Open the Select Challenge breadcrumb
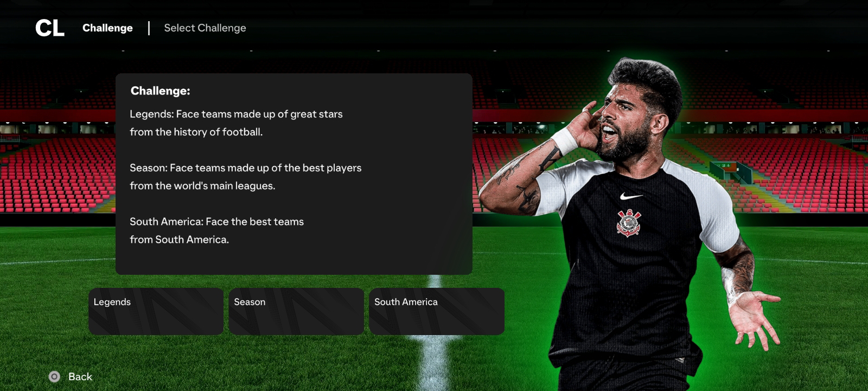Image resolution: width=868 pixels, height=391 pixels. tap(205, 28)
